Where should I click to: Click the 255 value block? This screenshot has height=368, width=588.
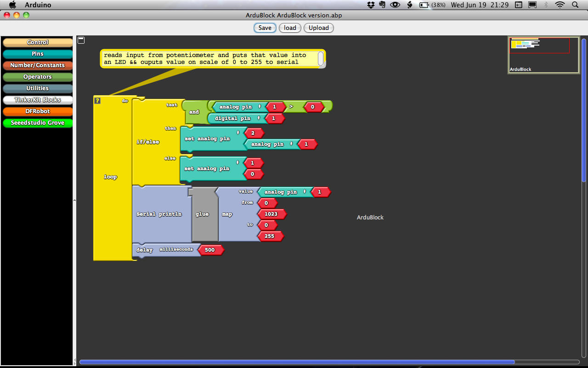tap(270, 236)
